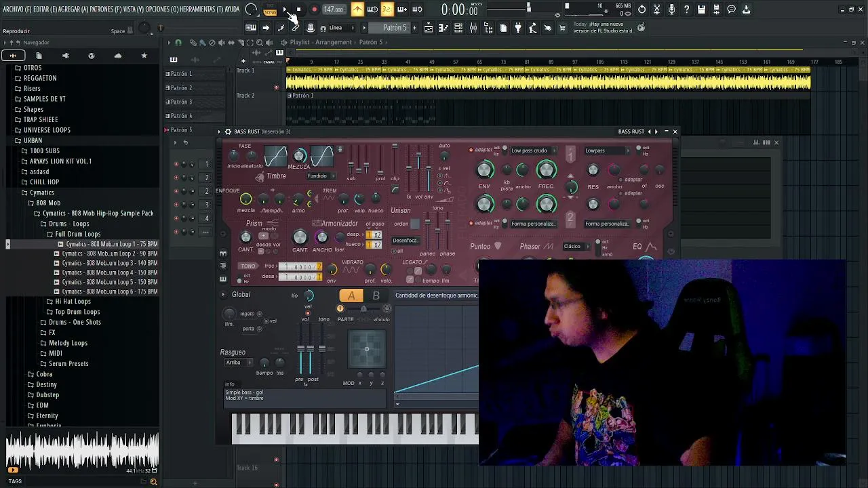Click the undo history circular arrow icon
Image resolution: width=868 pixels, height=488 pixels.
pyautogui.click(x=642, y=9)
